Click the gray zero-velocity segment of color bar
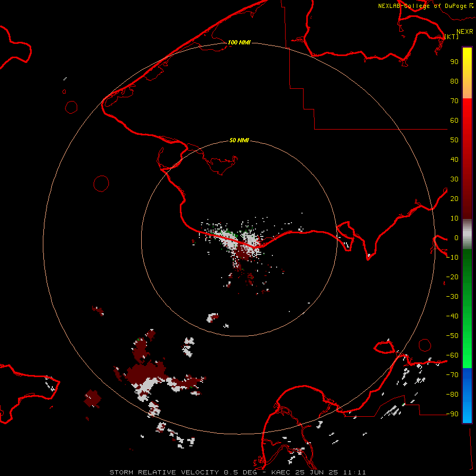476x476 pixels. point(467,234)
